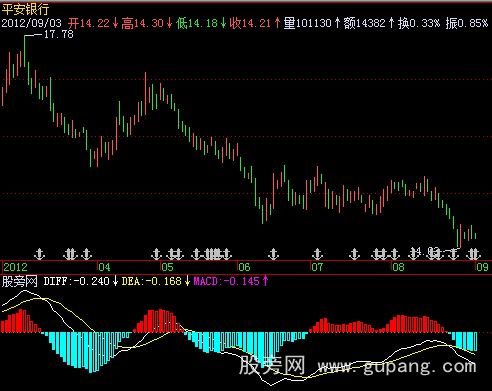Jump to the 09 month axis label
Screen dimensions: 492x391
(x=482, y=267)
